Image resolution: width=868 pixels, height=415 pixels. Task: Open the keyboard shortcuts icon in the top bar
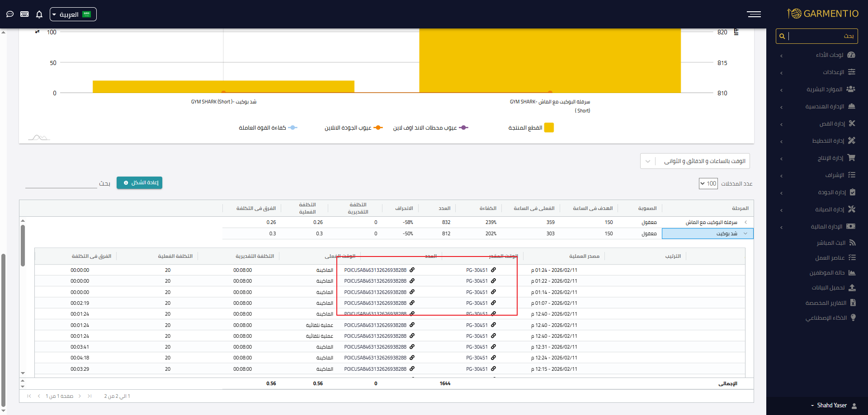[x=24, y=14]
